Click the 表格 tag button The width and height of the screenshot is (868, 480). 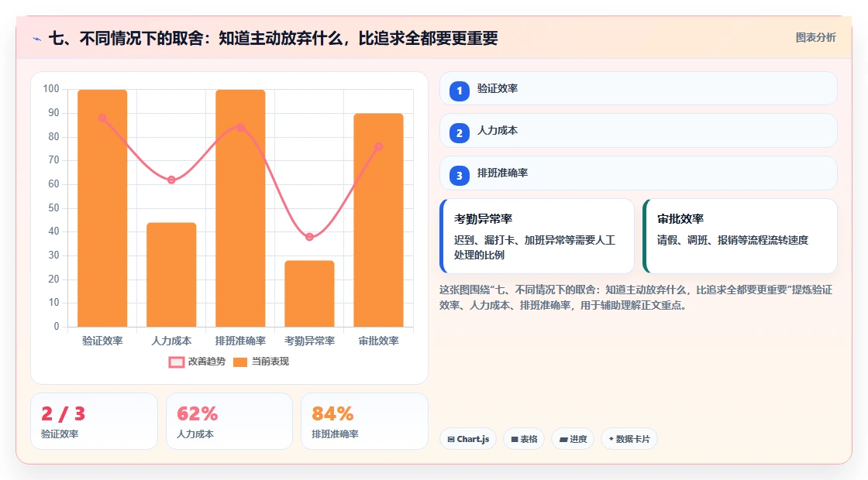[524, 439]
